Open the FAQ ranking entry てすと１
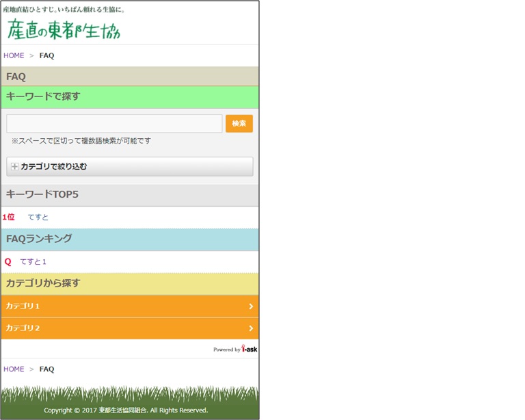 33,262
